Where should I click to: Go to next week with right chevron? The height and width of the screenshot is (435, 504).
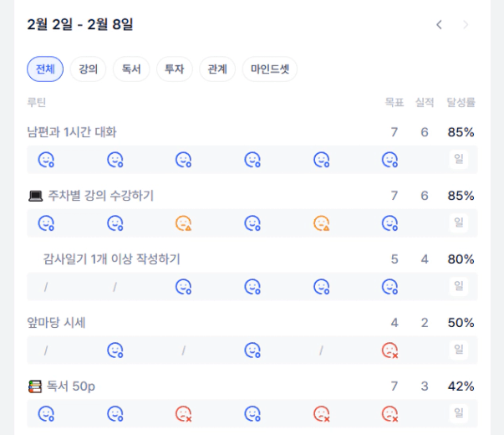pos(466,25)
